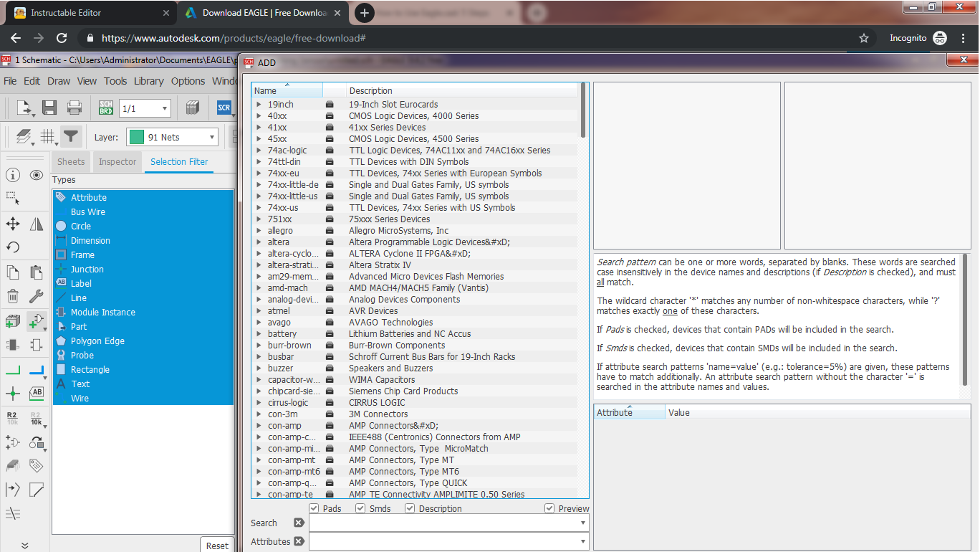Toggle the Polygon Edge type filter
The height and width of the screenshot is (552, 980).
pyautogui.click(x=143, y=341)
